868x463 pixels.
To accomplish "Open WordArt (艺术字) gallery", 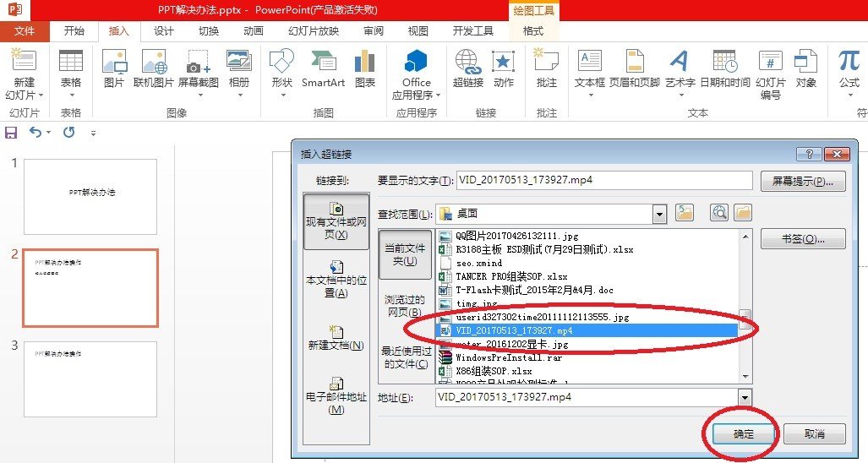I will pos(680,73).
